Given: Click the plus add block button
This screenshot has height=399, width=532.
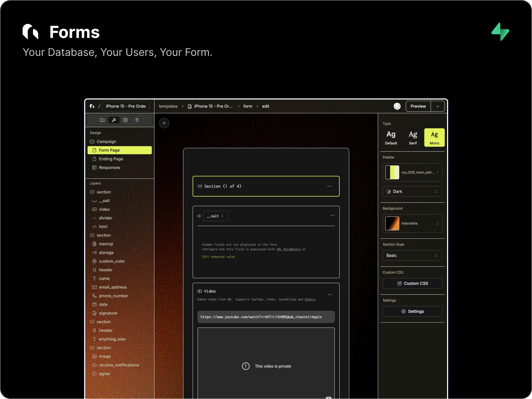Looking at the screenshot, I should pyautogui.click(x=164, y=123).
